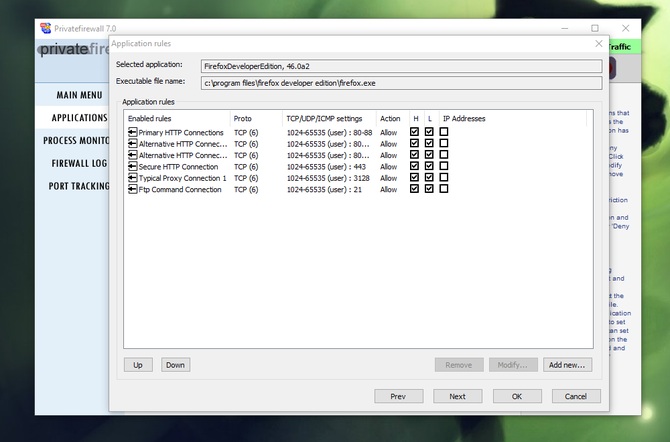Open MAIN MENU in the sidebar
670x442 pixels.
pos(78,95)
